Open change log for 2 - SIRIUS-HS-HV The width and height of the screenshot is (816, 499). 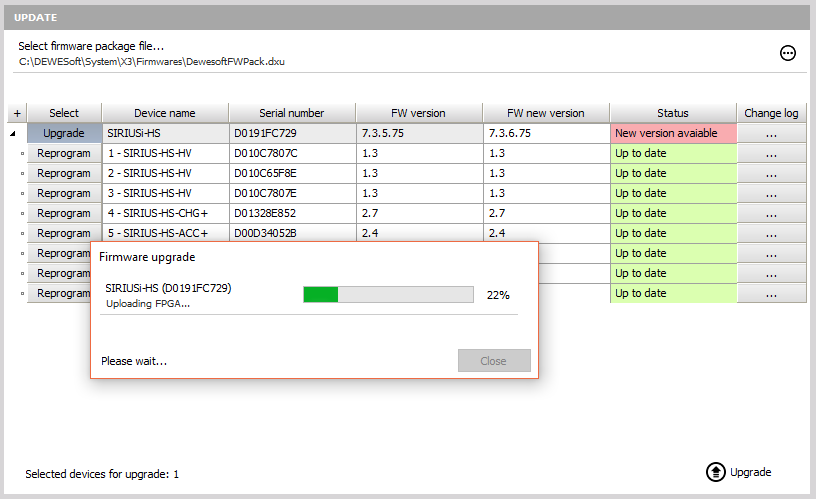point(771,173)
